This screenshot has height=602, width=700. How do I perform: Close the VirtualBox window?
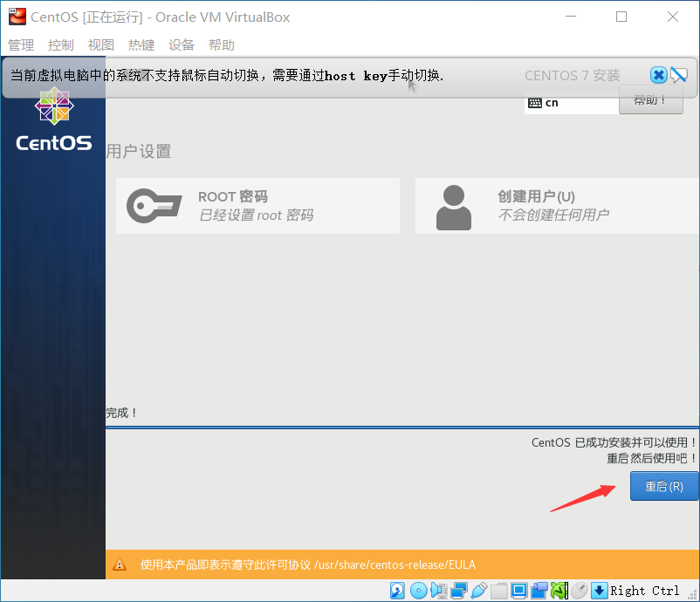673,17
